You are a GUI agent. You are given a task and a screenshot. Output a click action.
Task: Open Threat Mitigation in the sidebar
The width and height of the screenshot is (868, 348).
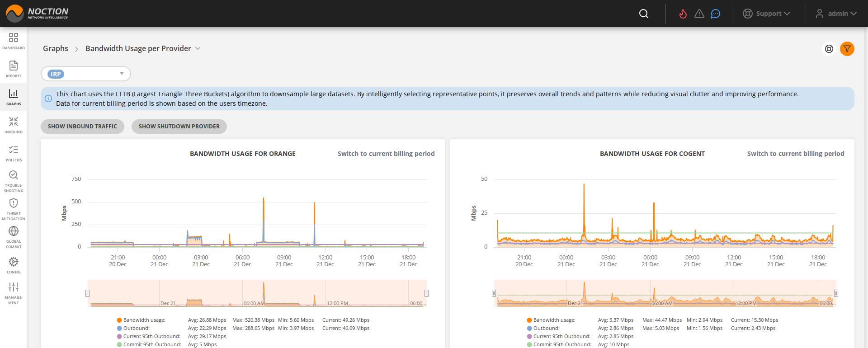14,209
